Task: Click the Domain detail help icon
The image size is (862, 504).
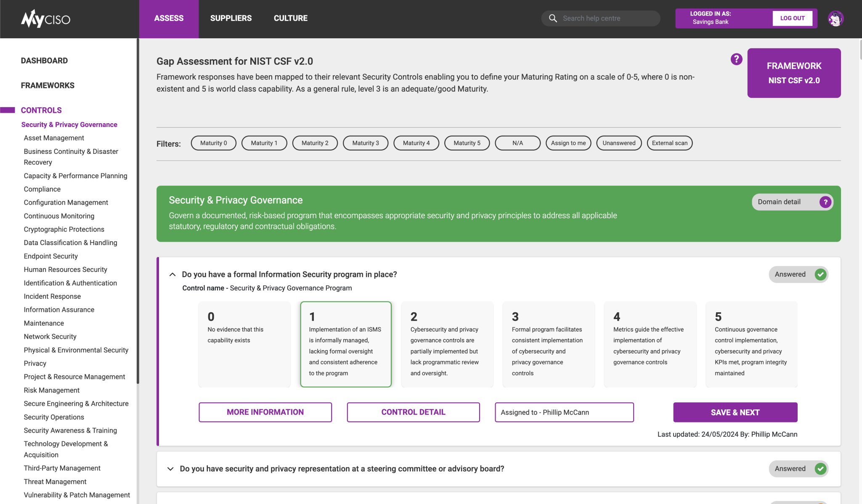Action: pos(825,202)
